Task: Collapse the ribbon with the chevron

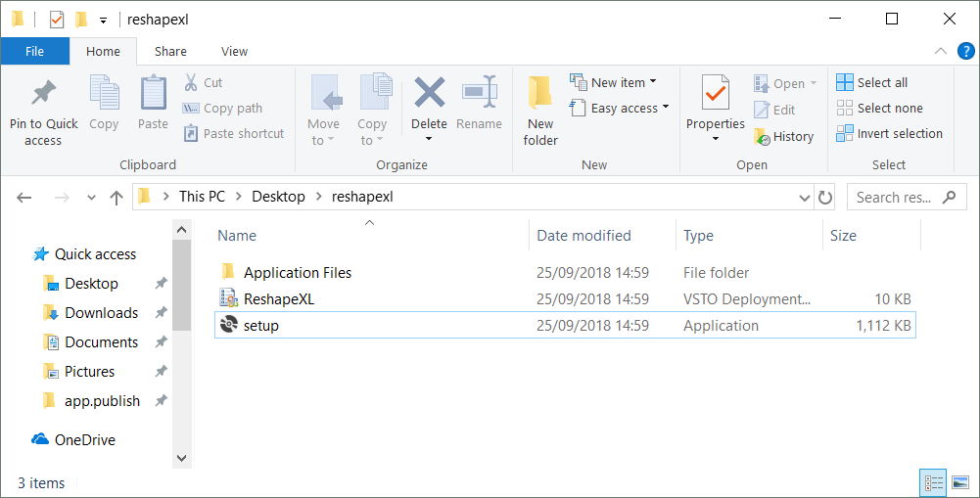Action: 940,51
